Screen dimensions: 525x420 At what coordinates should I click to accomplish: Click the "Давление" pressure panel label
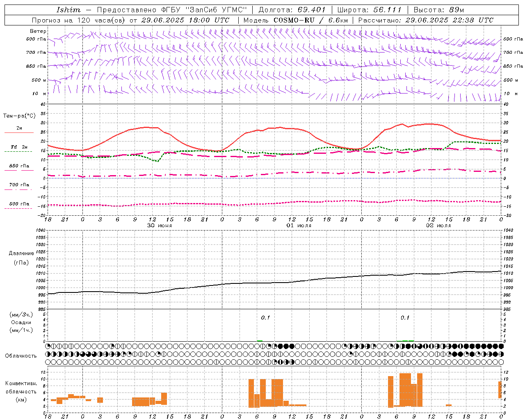pyautogui.click(x=21, y=253)
